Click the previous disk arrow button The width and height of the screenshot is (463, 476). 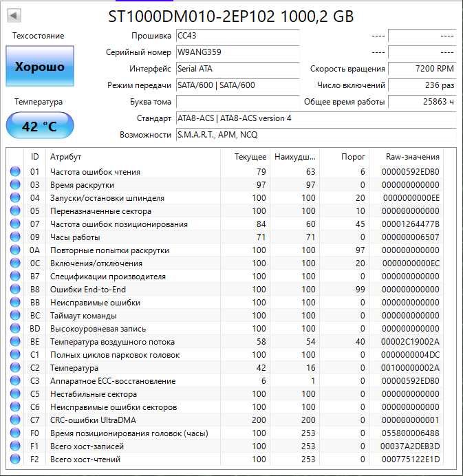coord(14,16)
